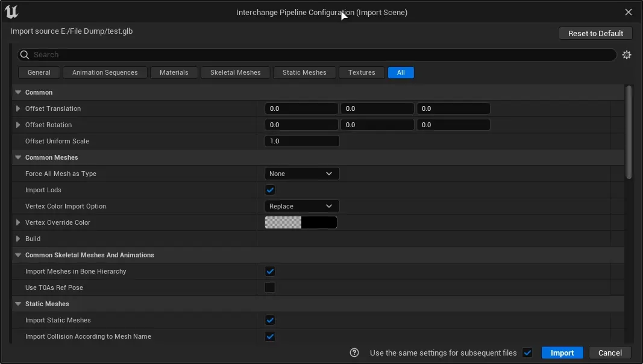Enable Use T0As Ref Pose checkbox
This screenshot has width=643, height=364.
point(270,287)
